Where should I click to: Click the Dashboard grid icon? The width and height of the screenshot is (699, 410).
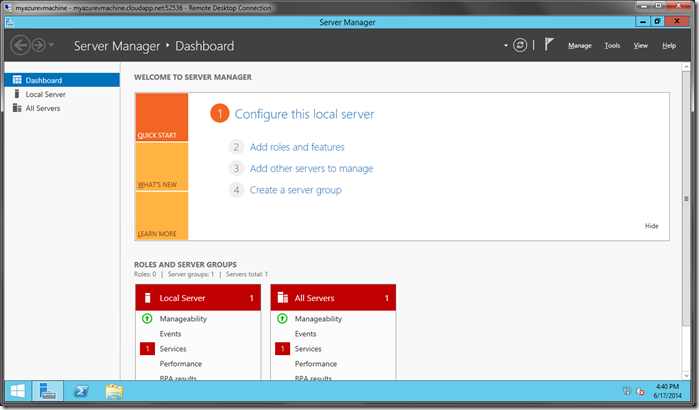pyautogui.click(x=17, y=80)
